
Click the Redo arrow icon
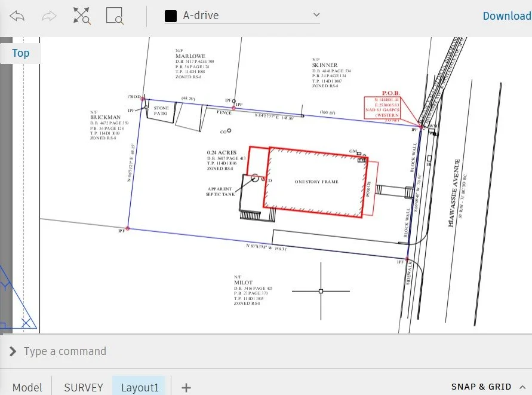tap(49, 16)
